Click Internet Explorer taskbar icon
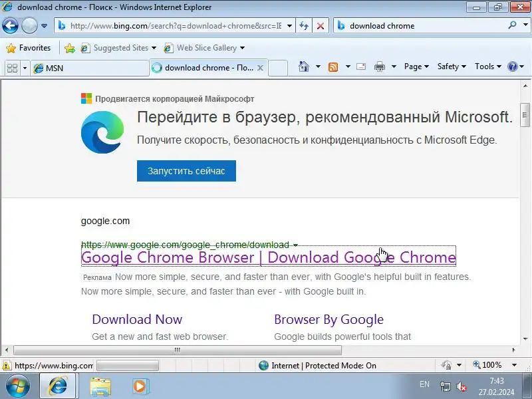The height and width of the screenshot is (399, 532). tap(59, 386)
